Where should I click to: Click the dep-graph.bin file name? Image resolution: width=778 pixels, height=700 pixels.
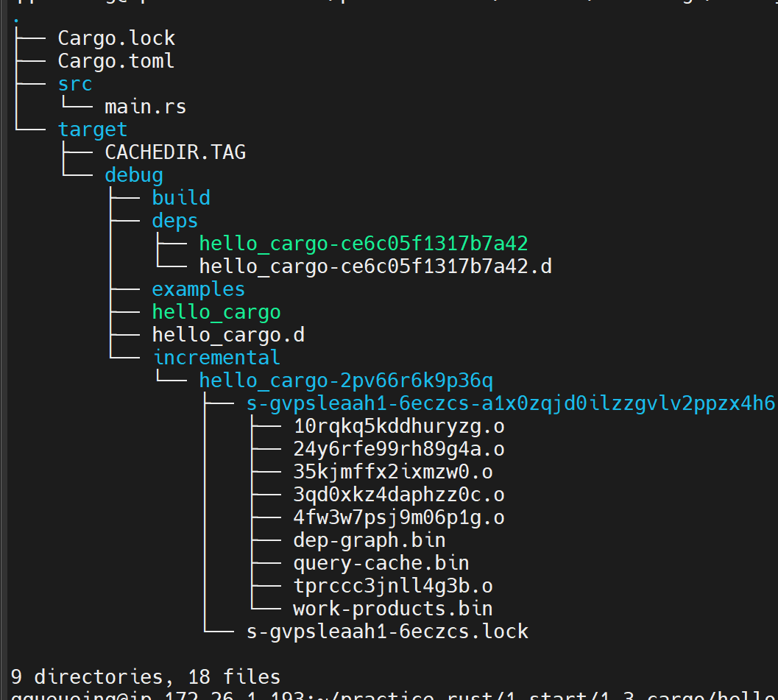[x=369, y=540]
